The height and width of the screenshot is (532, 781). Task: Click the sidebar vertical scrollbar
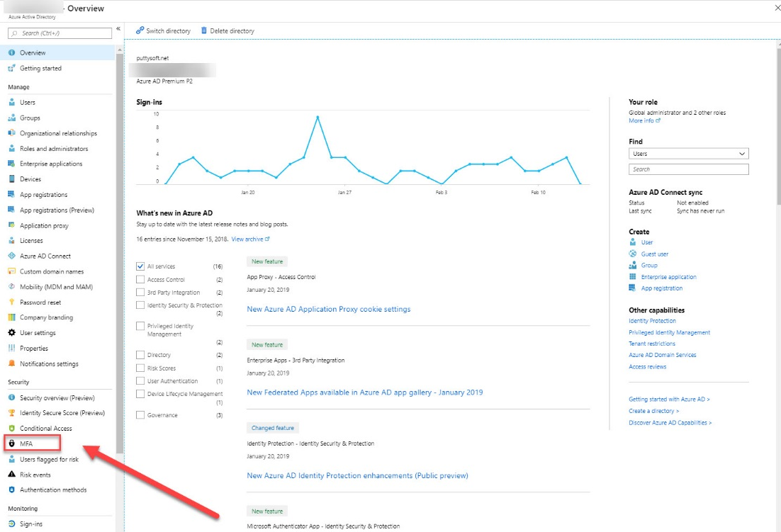point(119,254)
